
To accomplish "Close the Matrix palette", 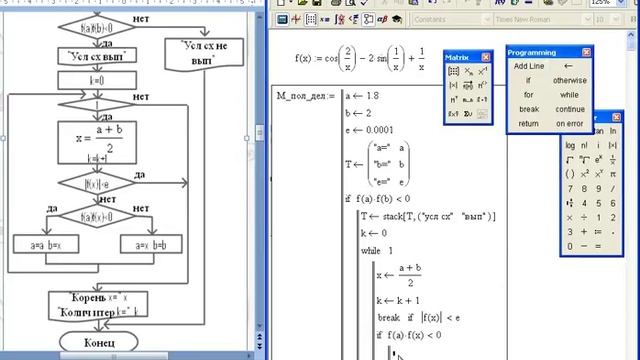I will tap(485, 57).
